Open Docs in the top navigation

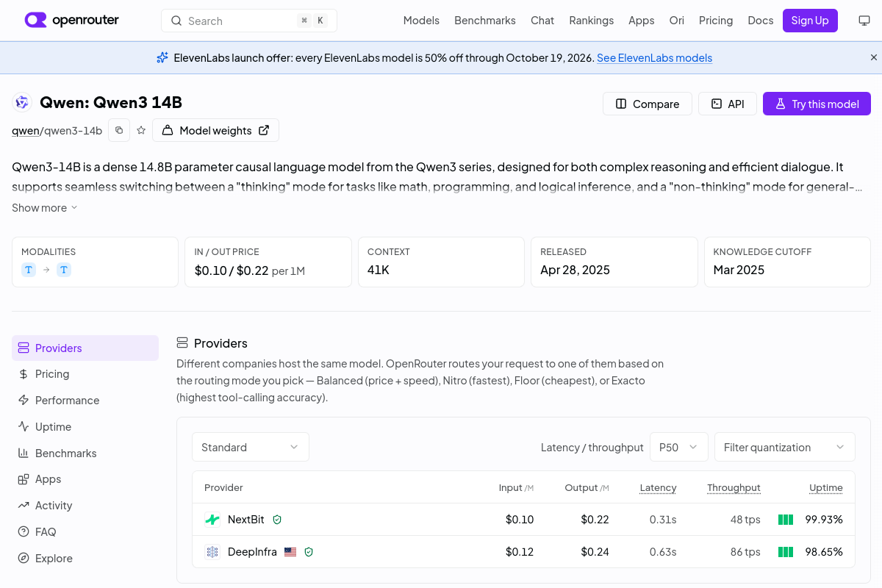tap(761, 21)
